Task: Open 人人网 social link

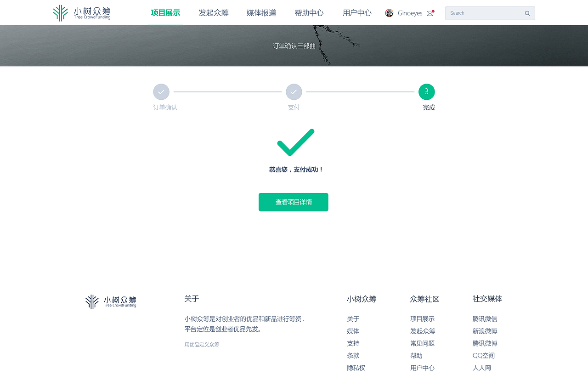Action: 482,368
